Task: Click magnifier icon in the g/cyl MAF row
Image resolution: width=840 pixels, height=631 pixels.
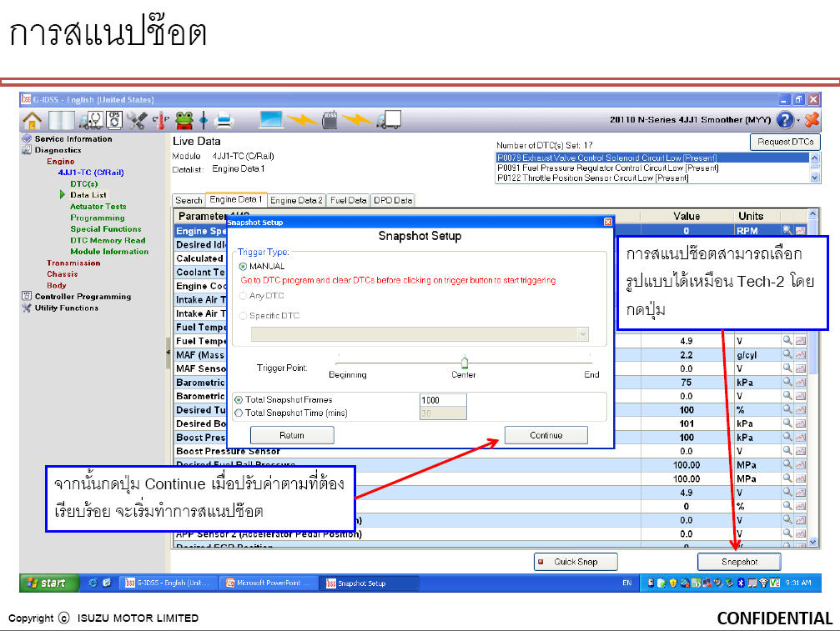Action: point(787,354)
